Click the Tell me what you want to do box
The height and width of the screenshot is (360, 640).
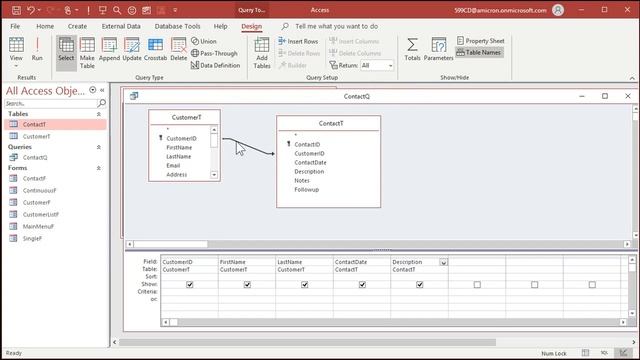[336, 26]
